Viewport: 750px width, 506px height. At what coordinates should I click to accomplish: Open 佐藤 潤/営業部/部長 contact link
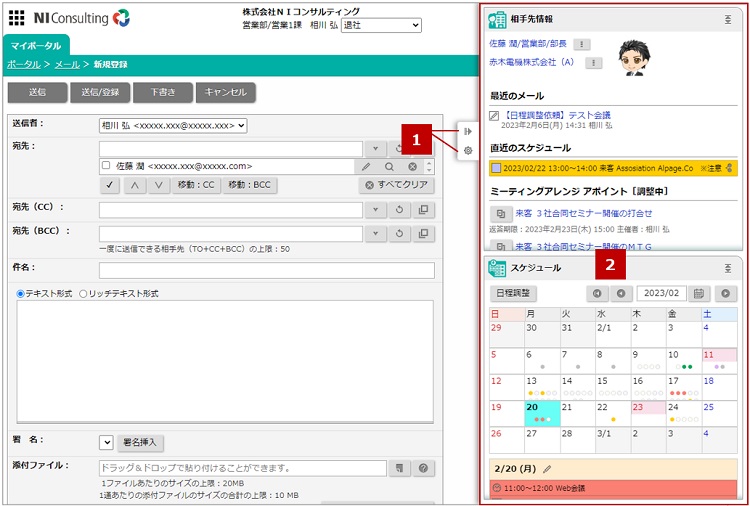click(528, 44)
